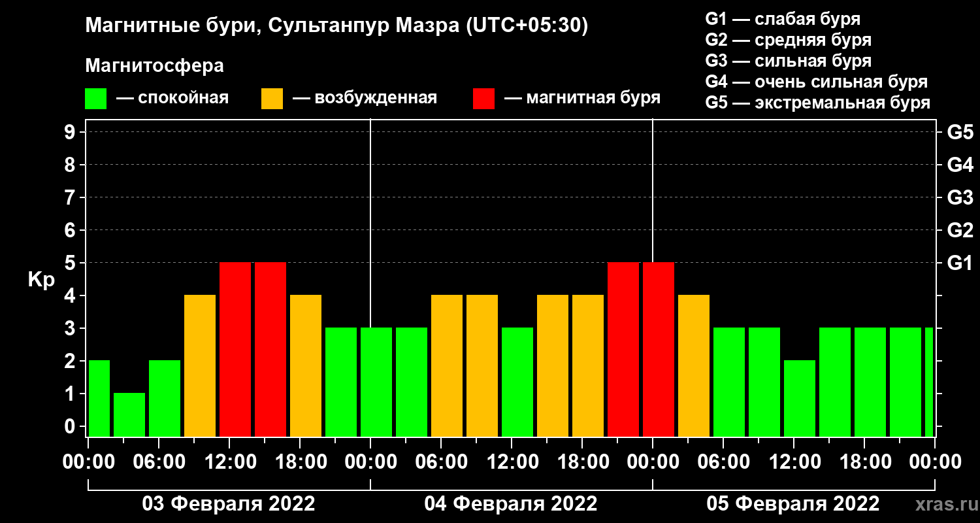Viewport: 980px width, 523px height.
Task: Click the '— магнитная буря' legend label
Action: (582, 98)
